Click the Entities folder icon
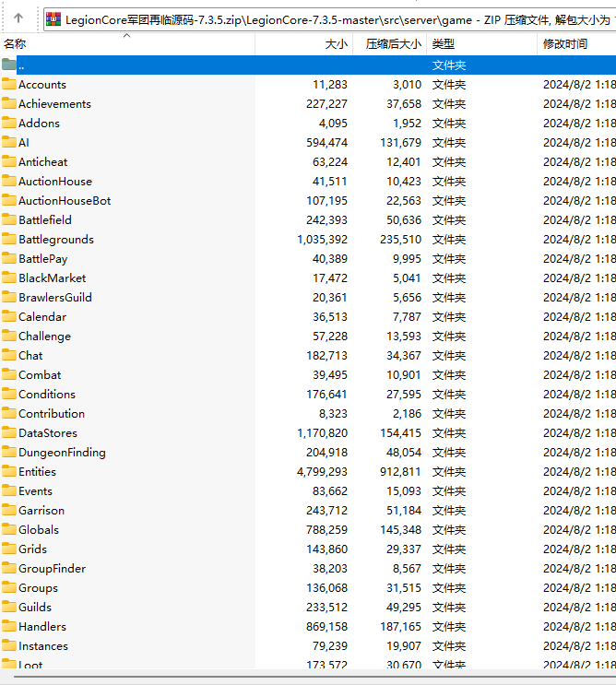 [x=8, y=471]
